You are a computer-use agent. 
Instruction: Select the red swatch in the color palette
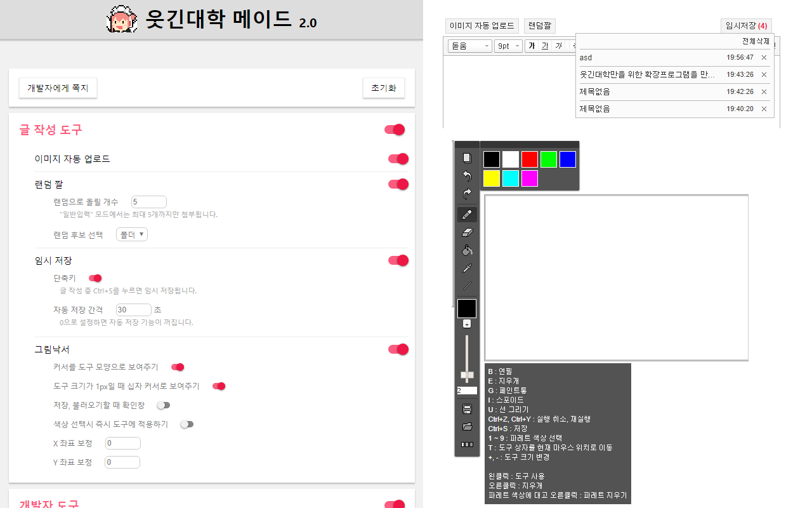click(529, 159)
